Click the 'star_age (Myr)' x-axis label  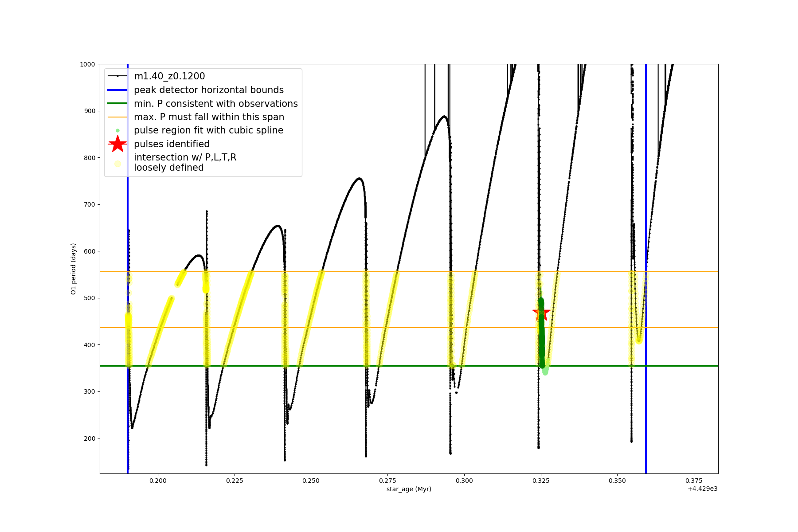click(x=409, y=489)
